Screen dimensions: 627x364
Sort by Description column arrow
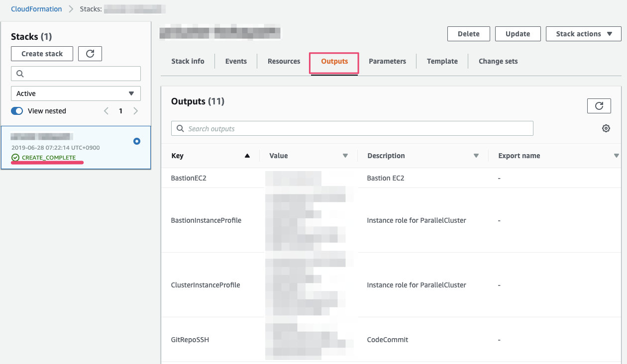pos(476,156)
